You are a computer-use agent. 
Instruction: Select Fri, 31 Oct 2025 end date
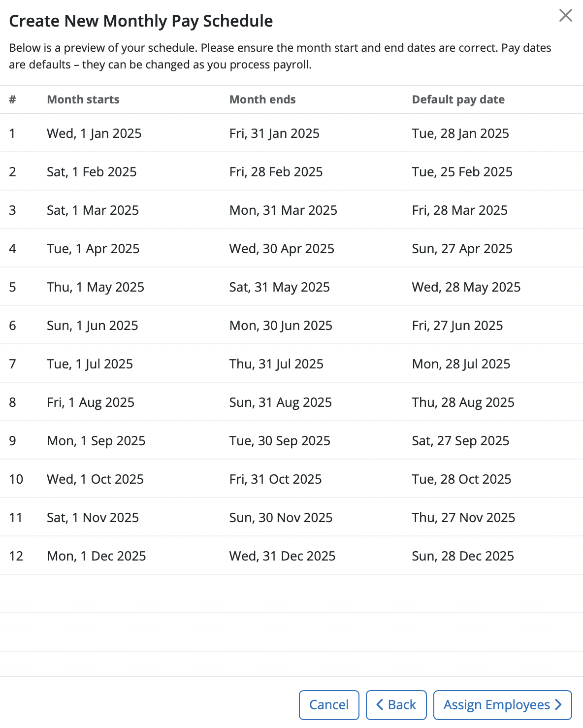point(275,479)
